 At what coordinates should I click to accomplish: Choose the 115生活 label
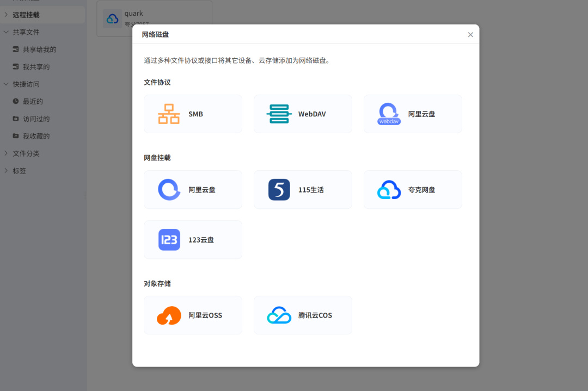point(311,189)
